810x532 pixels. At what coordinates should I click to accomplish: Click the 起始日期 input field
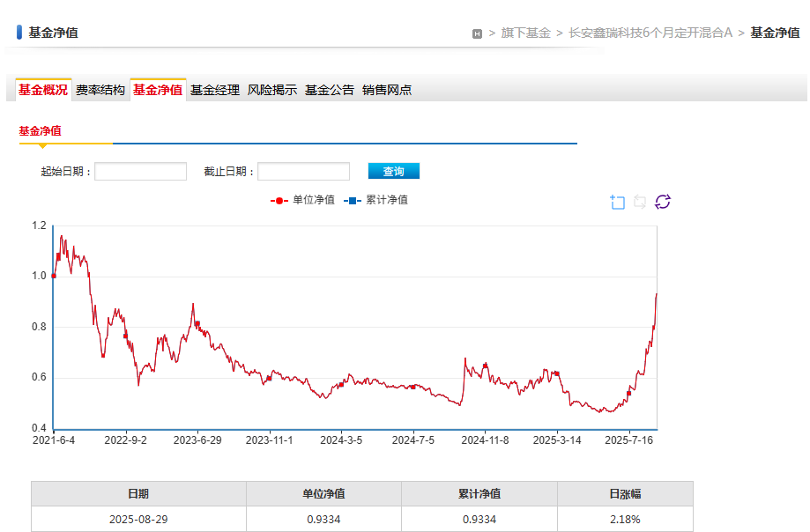[140, 171]
